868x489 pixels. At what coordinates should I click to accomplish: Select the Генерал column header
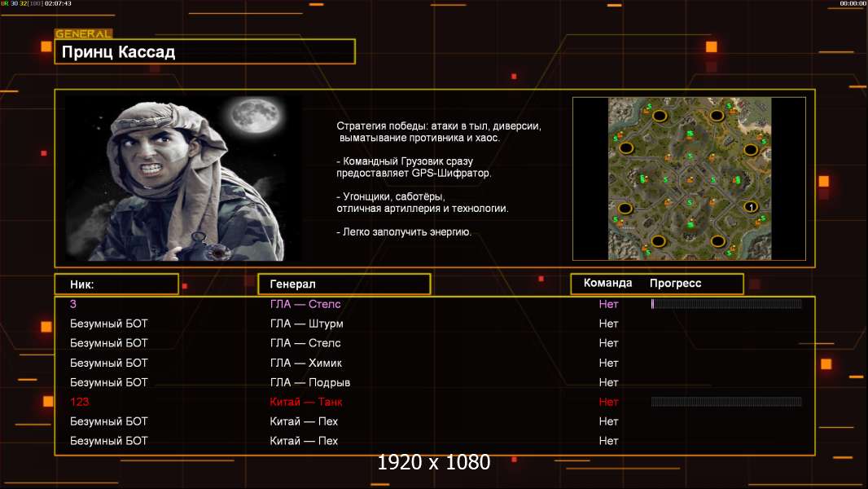344,284
